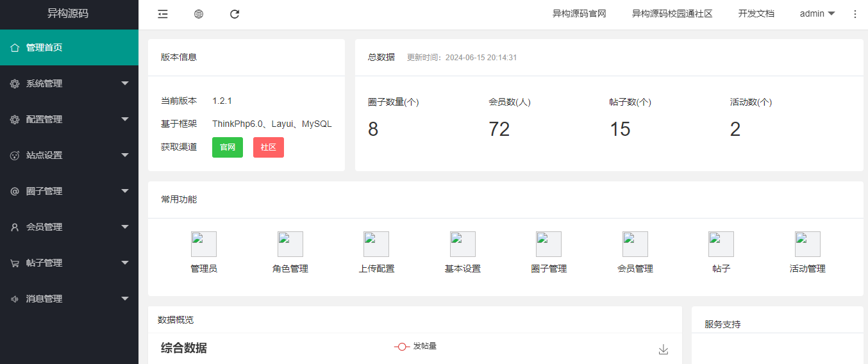Screen dimensions: 868x364
Task: Open 开发文档 in the top navigation
Action: [x=756, y=14]
